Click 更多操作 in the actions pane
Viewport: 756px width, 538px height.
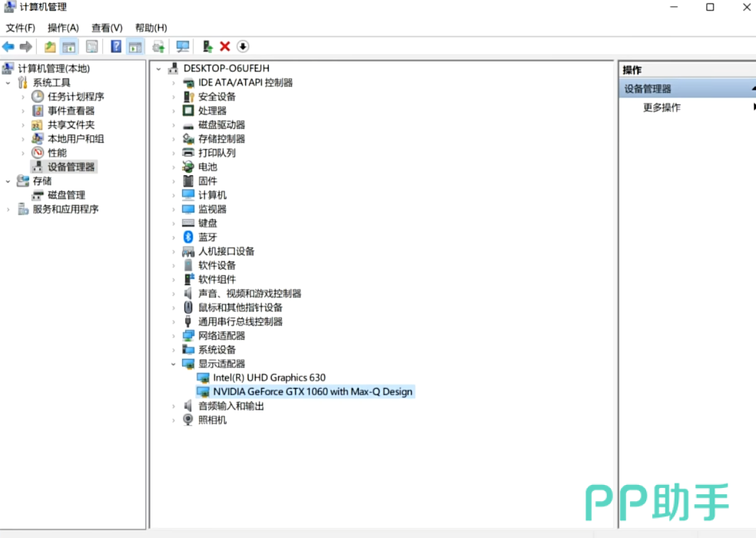pos(661,108)
